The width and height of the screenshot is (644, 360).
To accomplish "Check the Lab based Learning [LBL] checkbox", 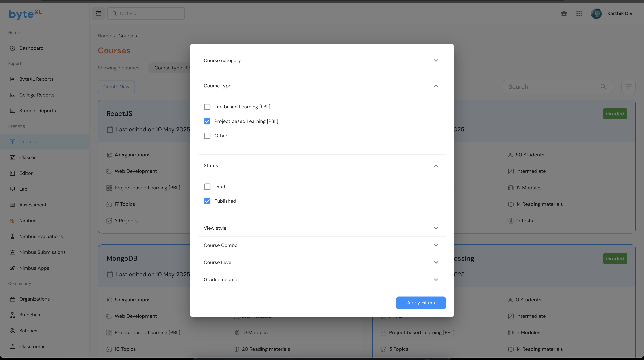I will pyautogui.click(x=207, y=107).
